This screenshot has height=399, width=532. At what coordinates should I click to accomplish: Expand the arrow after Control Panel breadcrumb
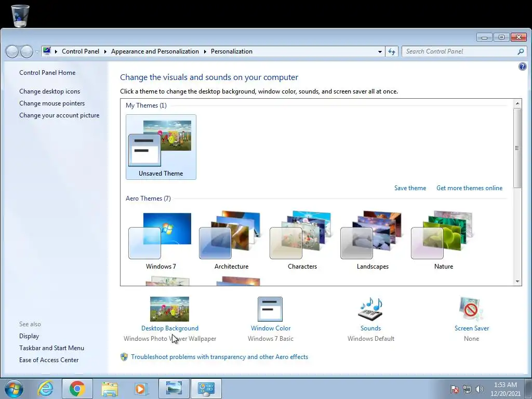105,51
